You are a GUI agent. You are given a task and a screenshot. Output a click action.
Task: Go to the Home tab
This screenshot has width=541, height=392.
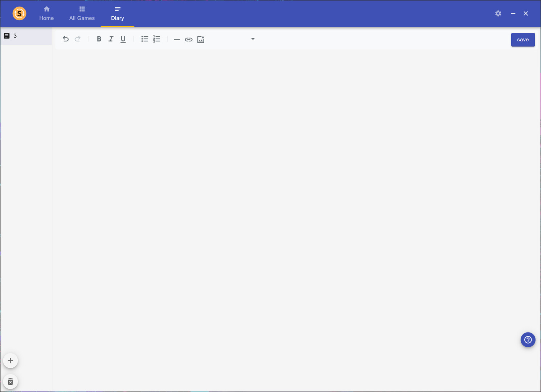(46, 13)
